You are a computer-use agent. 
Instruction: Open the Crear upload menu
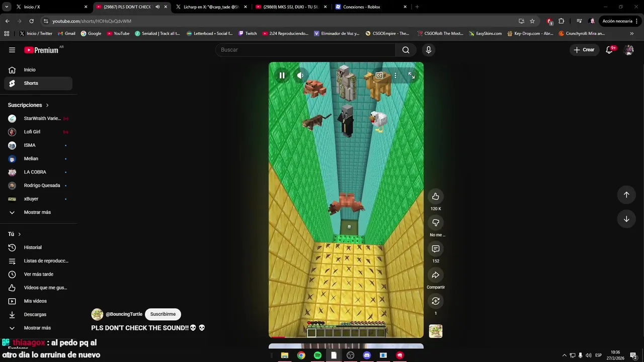click(x=584, y=50)
